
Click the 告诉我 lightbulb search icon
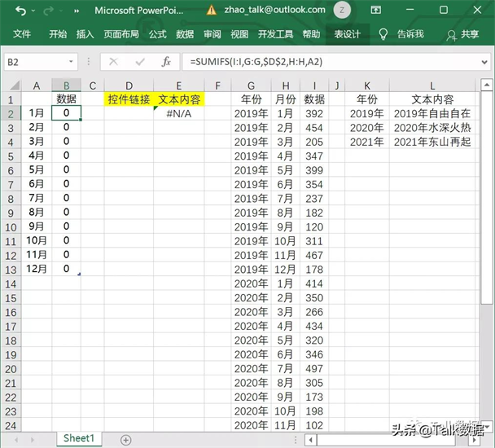point(384,34)
